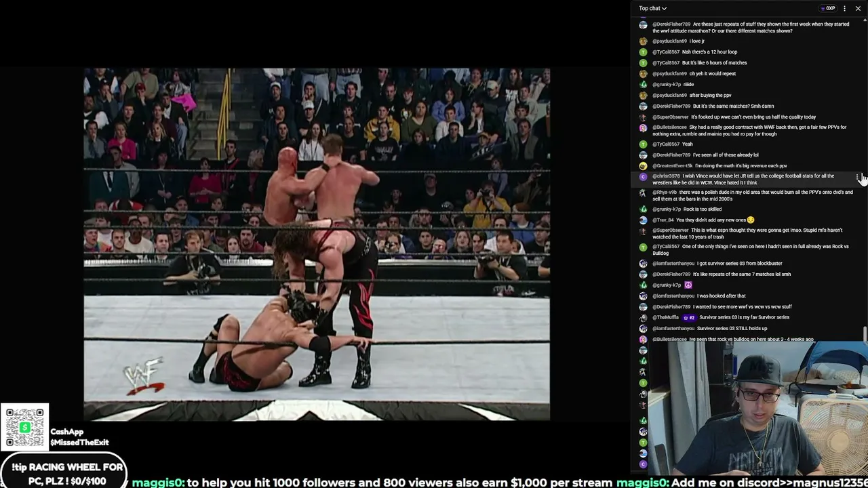Click message "I got survivor series 03 from blockbuster"
The width and height of the screenshot is (868, 488).
(x=740, y=264)
